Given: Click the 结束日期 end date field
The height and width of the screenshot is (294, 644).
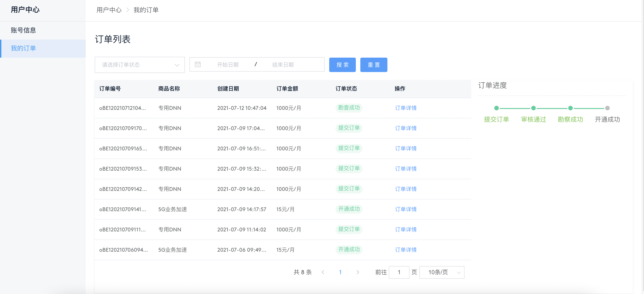Looking at the screenshot, I should click(x=283, y=65).
